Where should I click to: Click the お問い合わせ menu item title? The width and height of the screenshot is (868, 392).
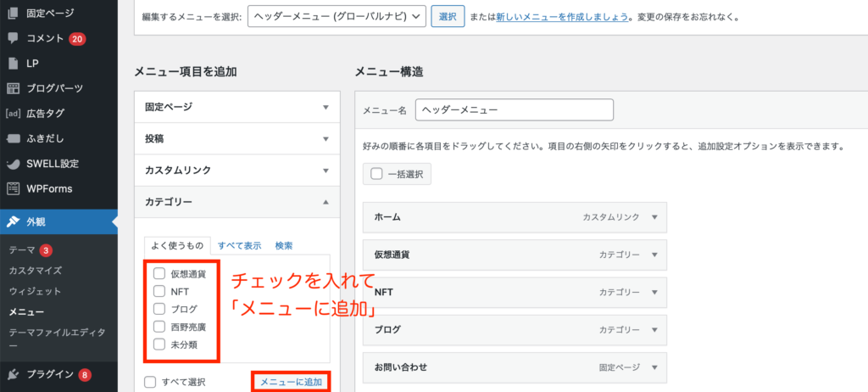coord(401,367)
